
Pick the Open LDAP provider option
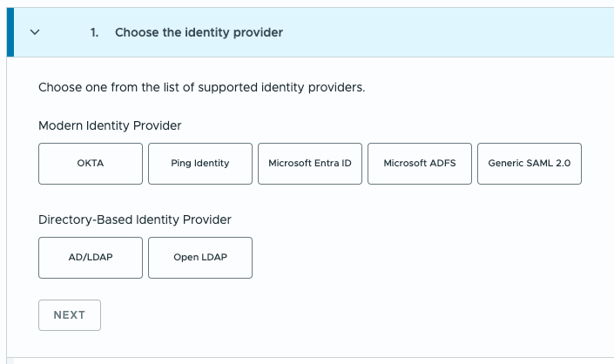pyautogui.click(x=200, y=258)
